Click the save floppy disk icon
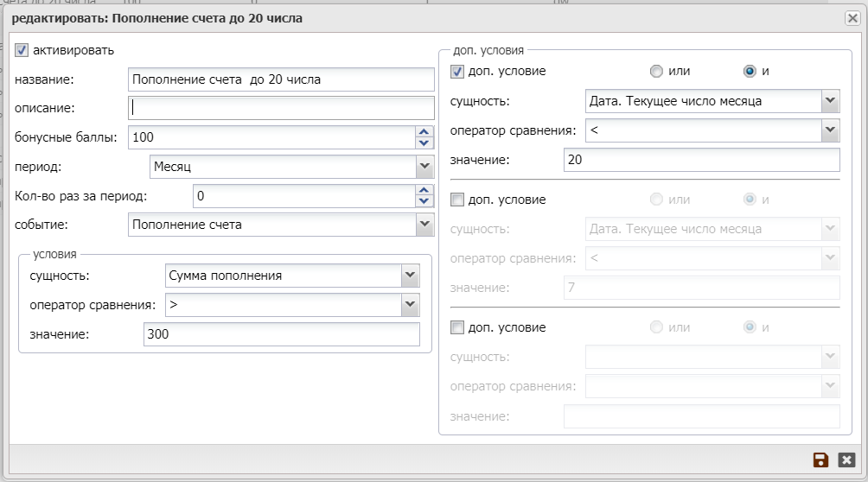The height and width of the screenshot is (482, 868). [820, 460]
